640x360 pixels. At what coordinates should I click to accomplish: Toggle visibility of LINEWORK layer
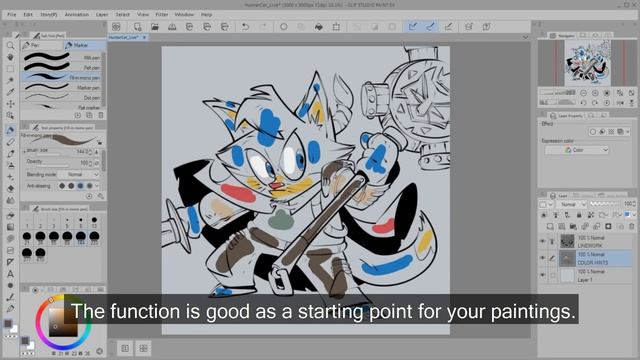[x=543, y=241]
